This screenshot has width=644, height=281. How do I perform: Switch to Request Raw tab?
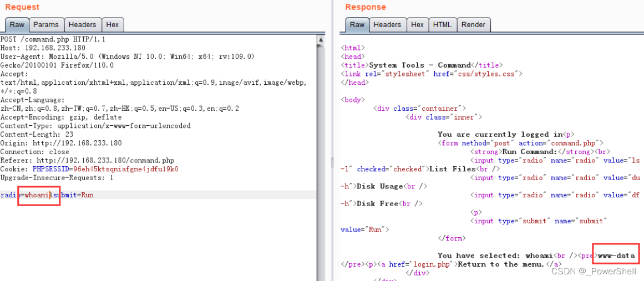point(17,24)
